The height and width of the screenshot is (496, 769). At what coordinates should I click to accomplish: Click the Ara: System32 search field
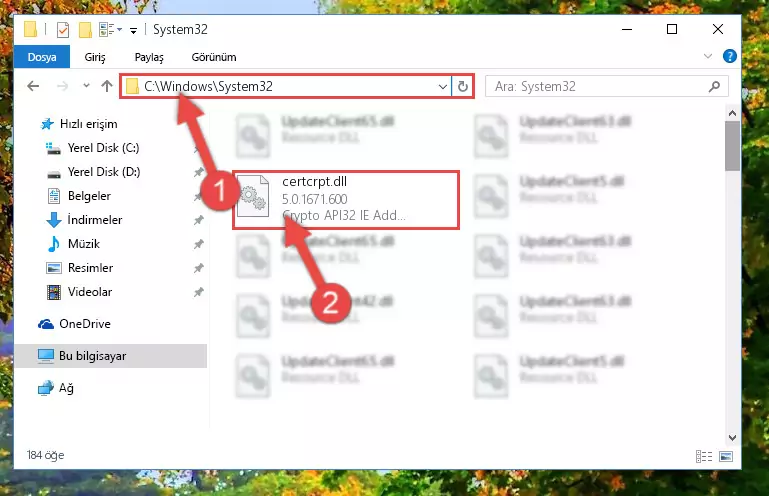point(607,87)
